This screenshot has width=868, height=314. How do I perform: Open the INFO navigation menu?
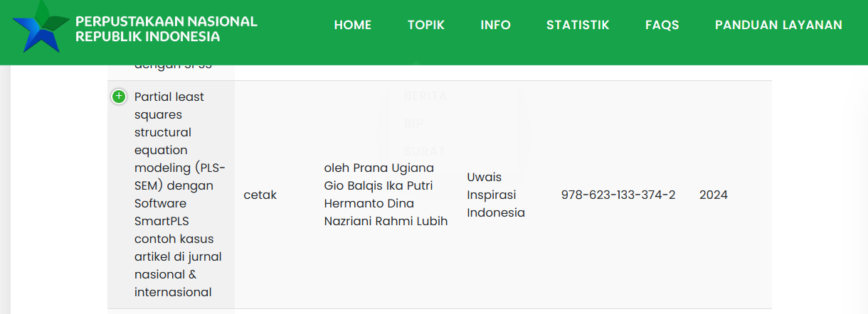(495, 25)
